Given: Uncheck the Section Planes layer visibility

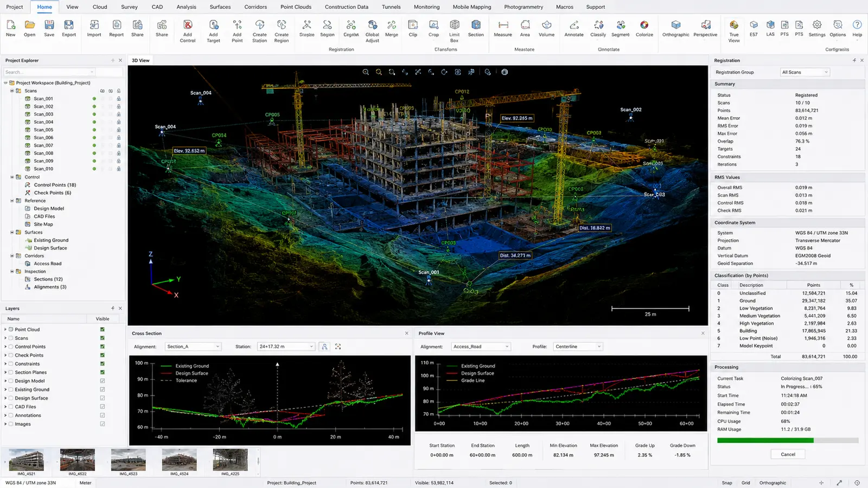Looking at the screenshot, I should click(x=103, y=373).
